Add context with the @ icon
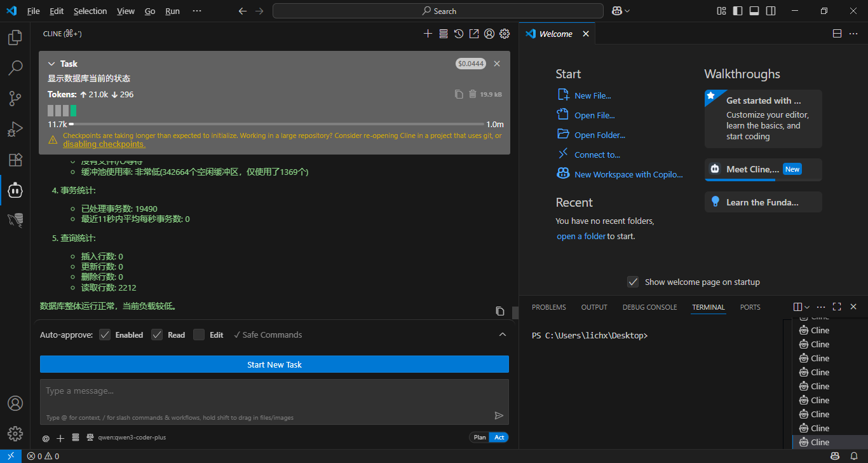This screenshot has width=868, height=463. click(x=46, y=438)
